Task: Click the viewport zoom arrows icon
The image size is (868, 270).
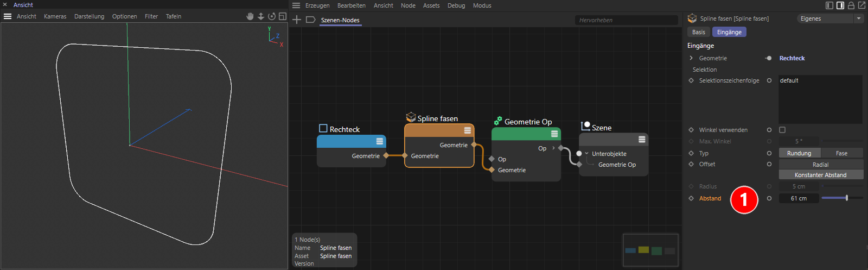Action: [261, 16]
